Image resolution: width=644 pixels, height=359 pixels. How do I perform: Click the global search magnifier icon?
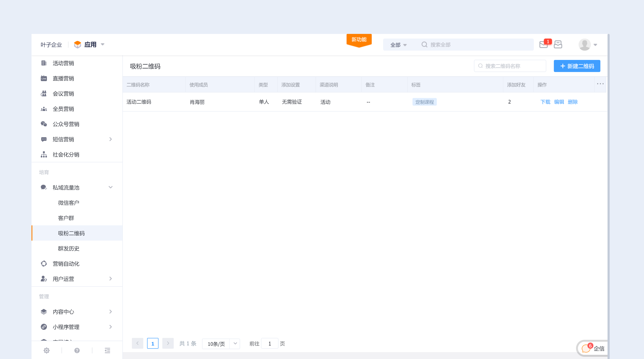pos(424,45)
